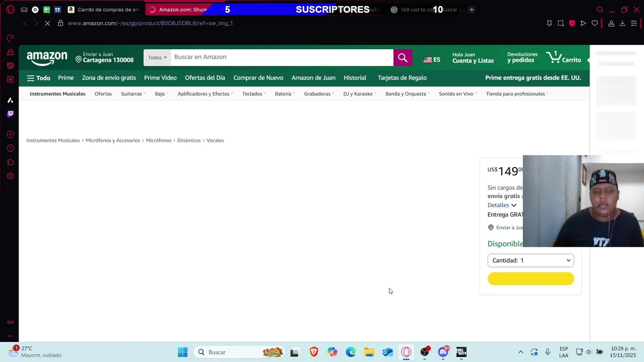This screenshot has height=362, width=644.
Task: Open Devoluciones y pedidos link
Action: point(522,58)
